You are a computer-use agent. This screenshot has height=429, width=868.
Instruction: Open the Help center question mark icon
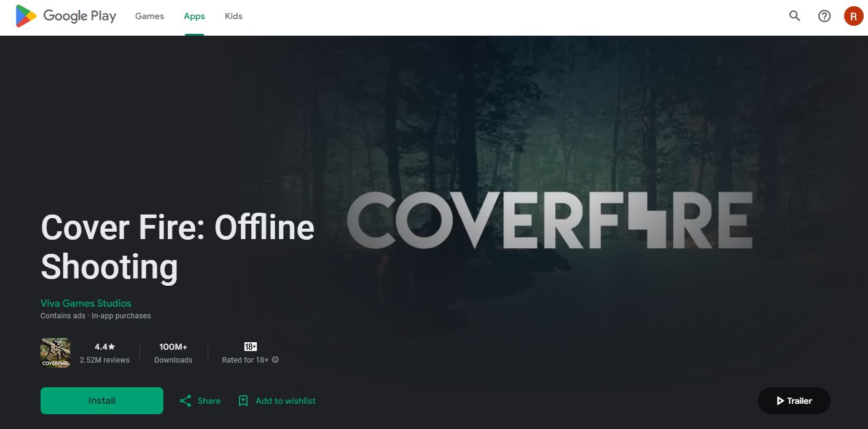824,16
